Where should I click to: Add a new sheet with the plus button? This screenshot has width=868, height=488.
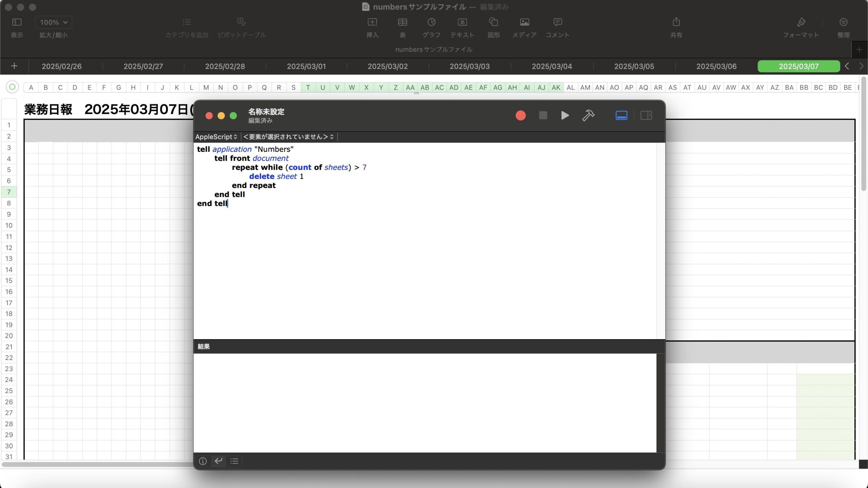(x=14, y=66)
